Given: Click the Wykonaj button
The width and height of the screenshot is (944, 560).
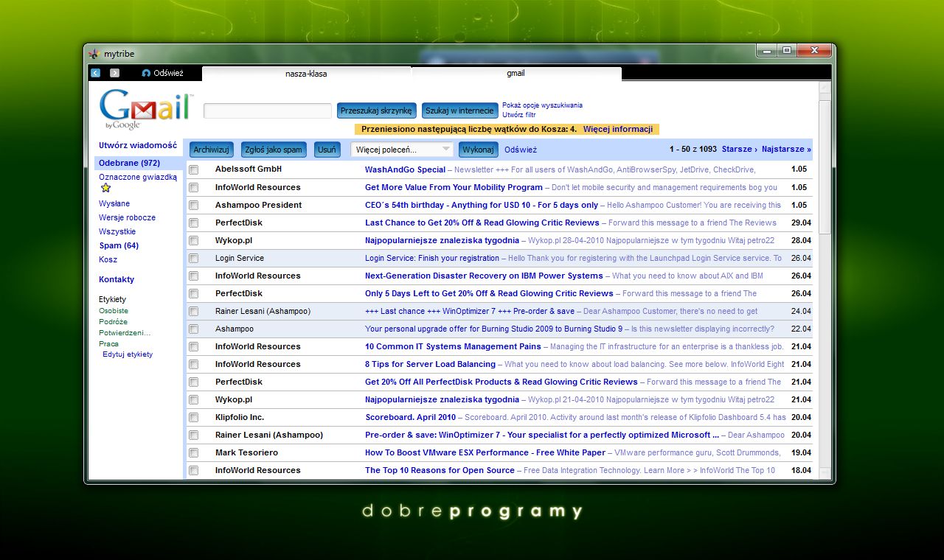Looking at the screenshot, I should [478, 150].
